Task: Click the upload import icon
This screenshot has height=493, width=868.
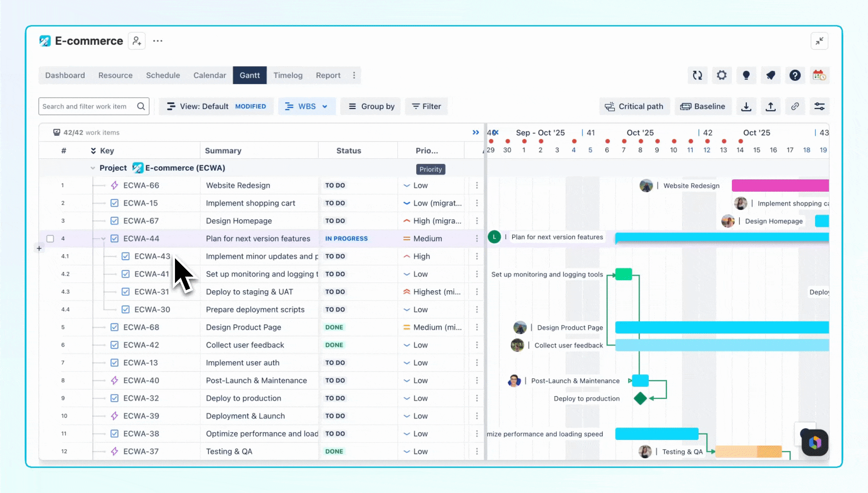Action: (x=771, y=106)
